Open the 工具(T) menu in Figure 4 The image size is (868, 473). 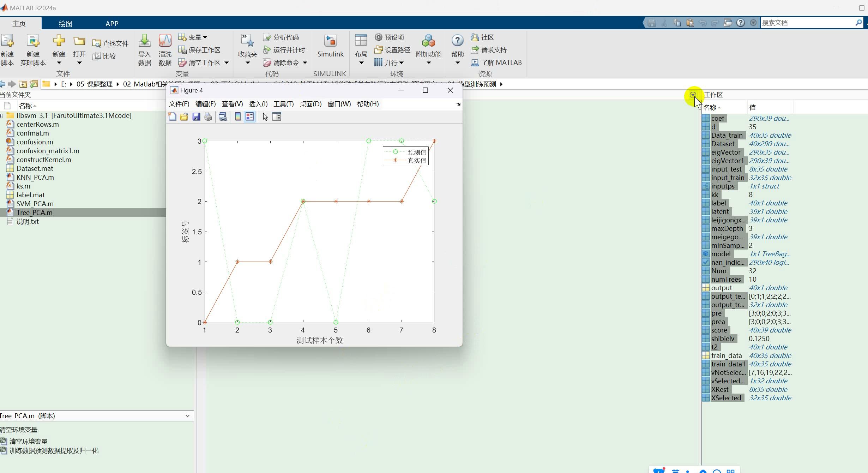283,104
